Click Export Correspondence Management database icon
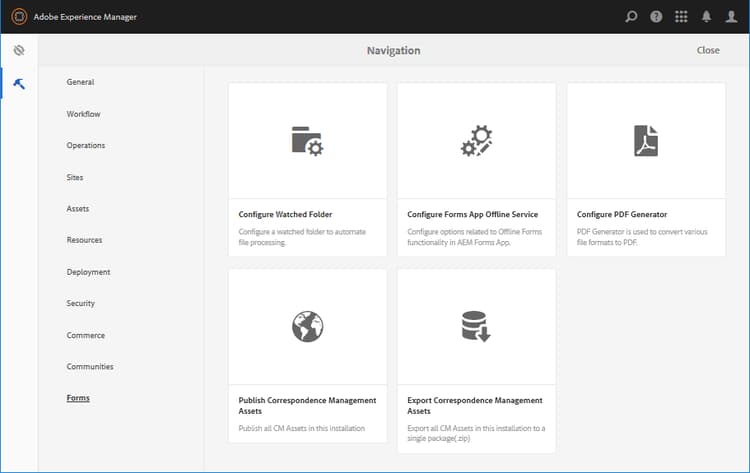Screen dimensions: 750x473 coord(476,326)
